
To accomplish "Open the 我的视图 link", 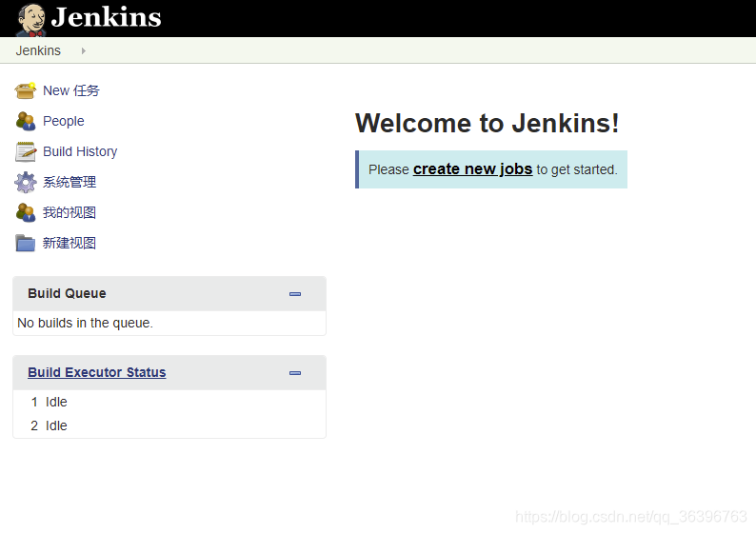I will 70,212.
